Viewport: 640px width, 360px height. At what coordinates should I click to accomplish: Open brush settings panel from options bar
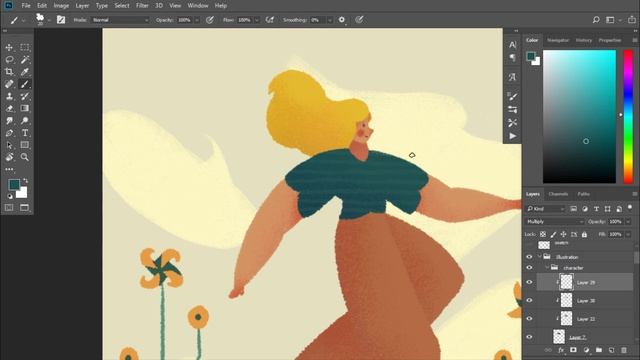coord(61,20)
